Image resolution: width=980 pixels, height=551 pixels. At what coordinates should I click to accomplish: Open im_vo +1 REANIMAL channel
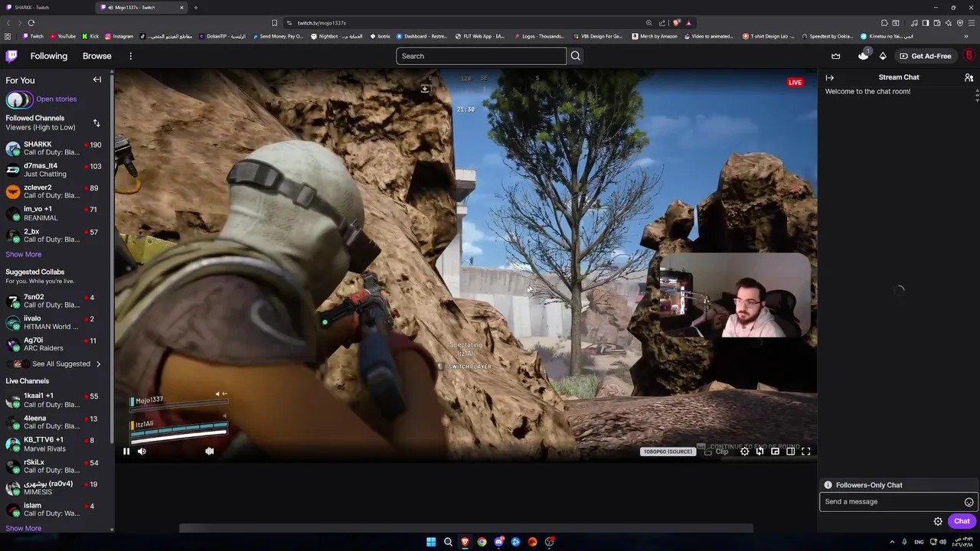55,214
